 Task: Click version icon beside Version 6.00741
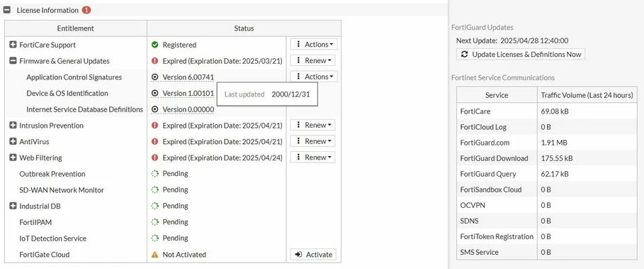pyautogui.click(x=154, y=77)
